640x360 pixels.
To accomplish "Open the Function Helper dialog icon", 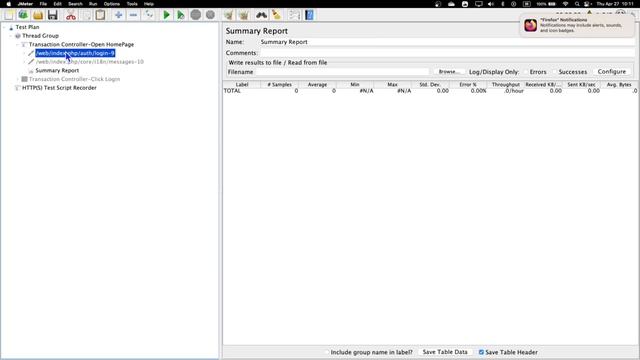I will click(x=294, y=15).
